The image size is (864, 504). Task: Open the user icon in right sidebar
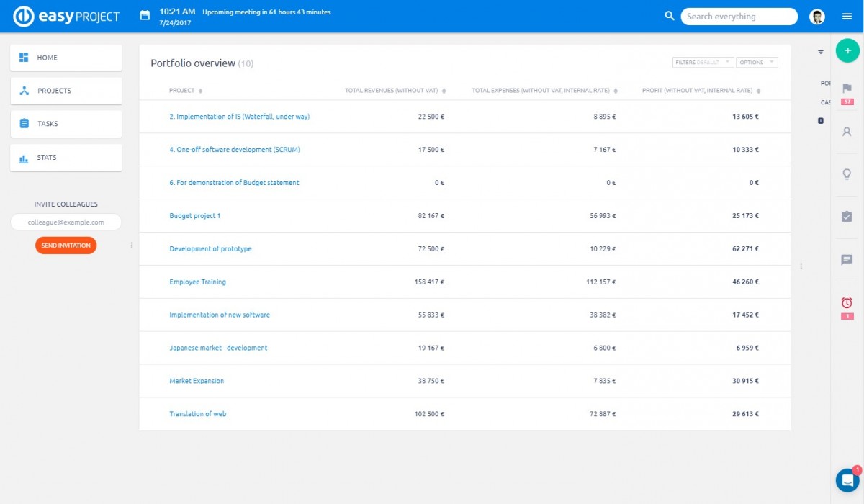(x=847, y=132)
